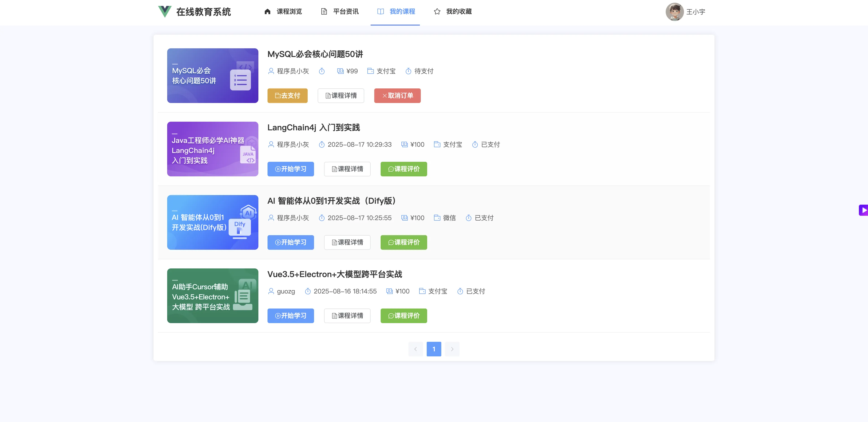868x422 pixels.
Task: Cancel the MySQL order with 取消订单
Action: tap(397, 96)
